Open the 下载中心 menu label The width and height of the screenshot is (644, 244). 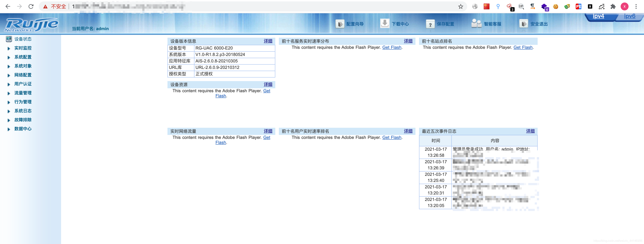coord(400,24)
